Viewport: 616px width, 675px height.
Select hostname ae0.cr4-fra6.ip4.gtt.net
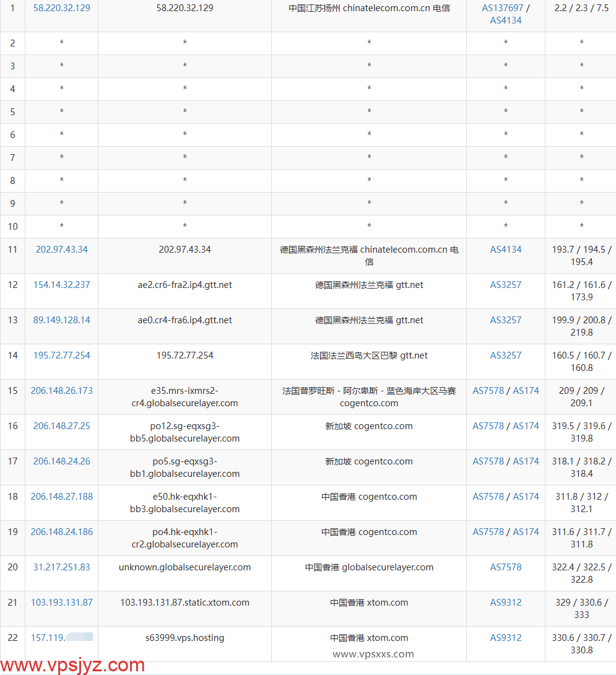[184, 320]
